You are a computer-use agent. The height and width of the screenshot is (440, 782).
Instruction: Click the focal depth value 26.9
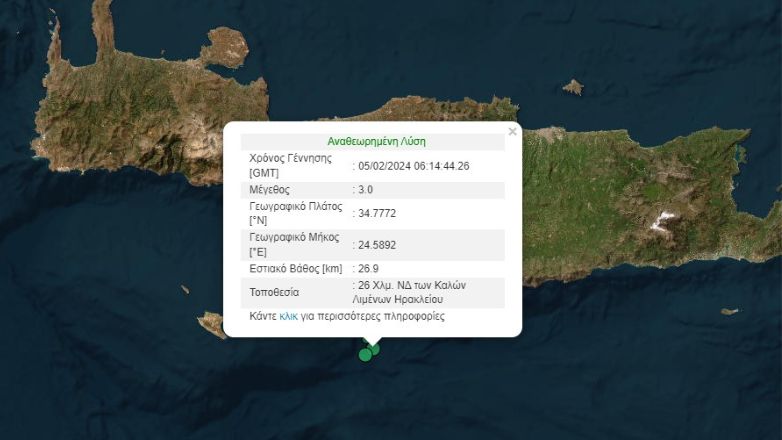(x=369, y=268)
